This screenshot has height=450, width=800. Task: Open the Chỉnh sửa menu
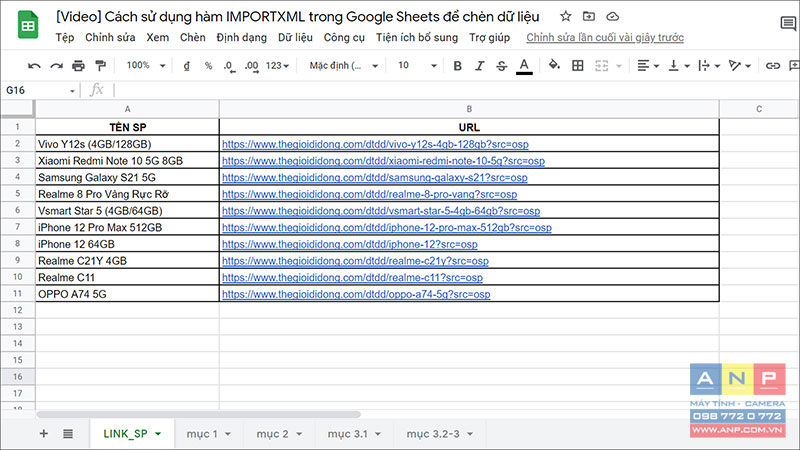pyautogui.click(x=110, y=37)
